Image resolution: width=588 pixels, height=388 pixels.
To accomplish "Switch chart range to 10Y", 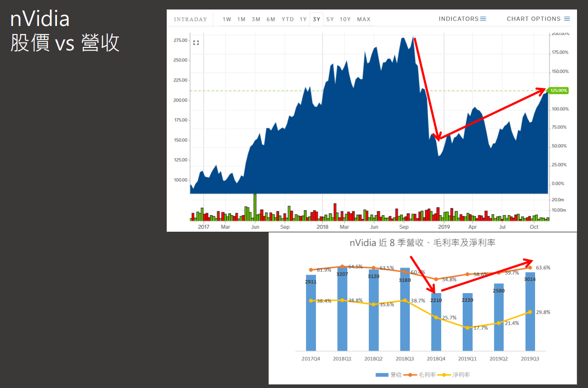I will pos(345,19).
